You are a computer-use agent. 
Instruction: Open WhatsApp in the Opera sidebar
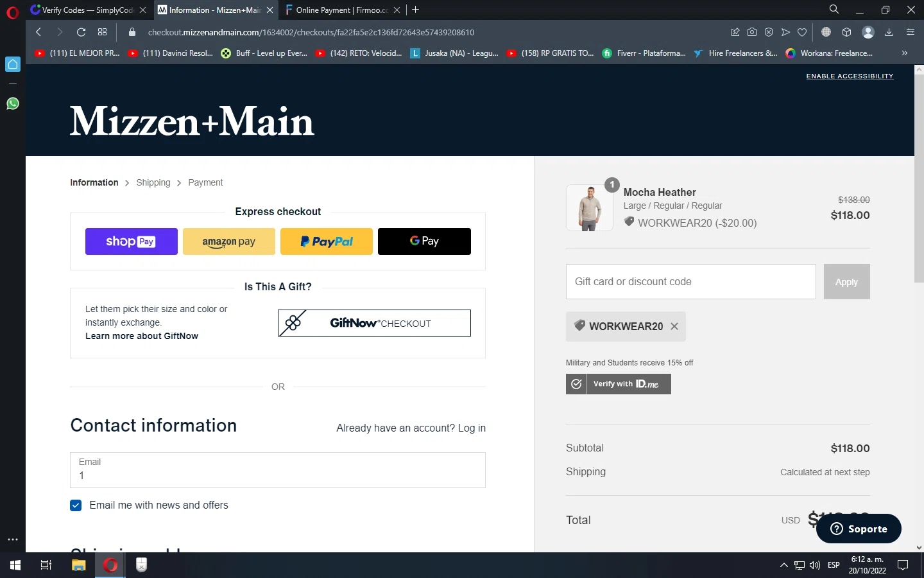[x=13, y=103]
